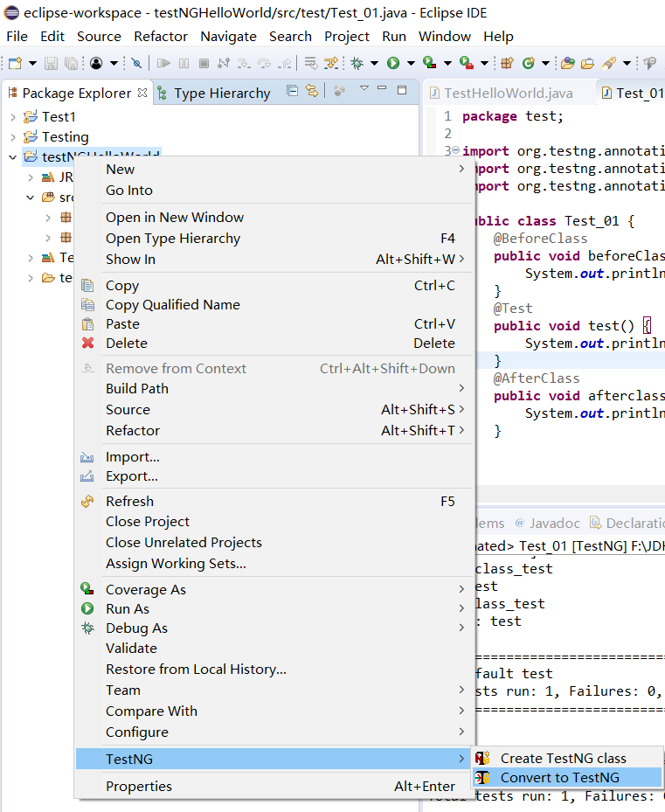Open the dropdown arrow beside the New icon

[x=32, y=64]
